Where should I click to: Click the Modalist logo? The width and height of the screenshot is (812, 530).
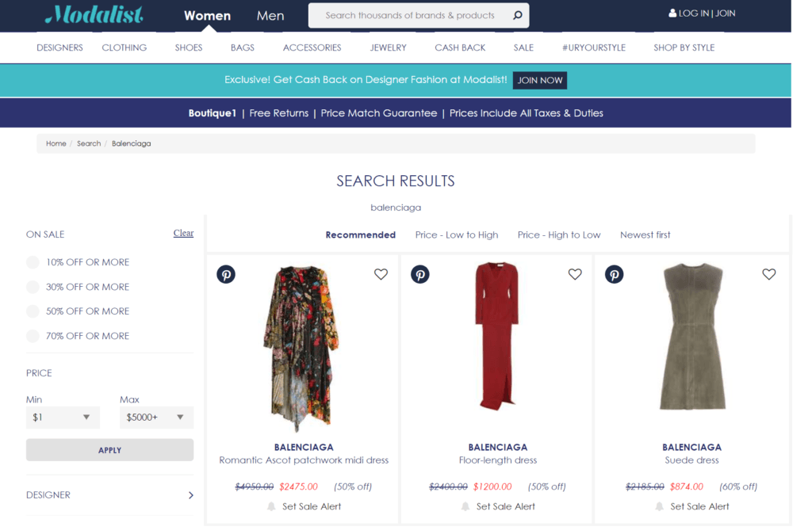[94, 15]
